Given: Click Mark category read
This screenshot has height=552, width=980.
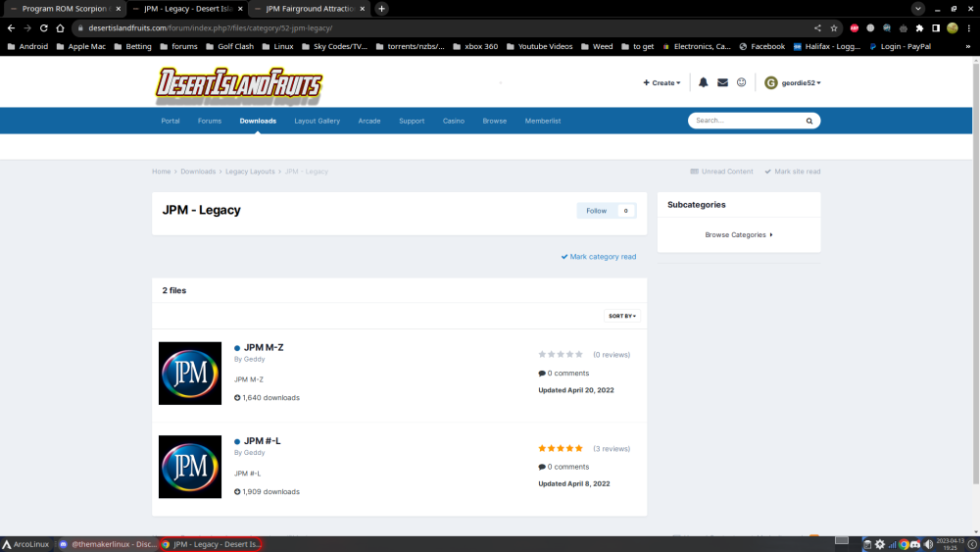Looking at the screenshot, I should pos(599,257).
